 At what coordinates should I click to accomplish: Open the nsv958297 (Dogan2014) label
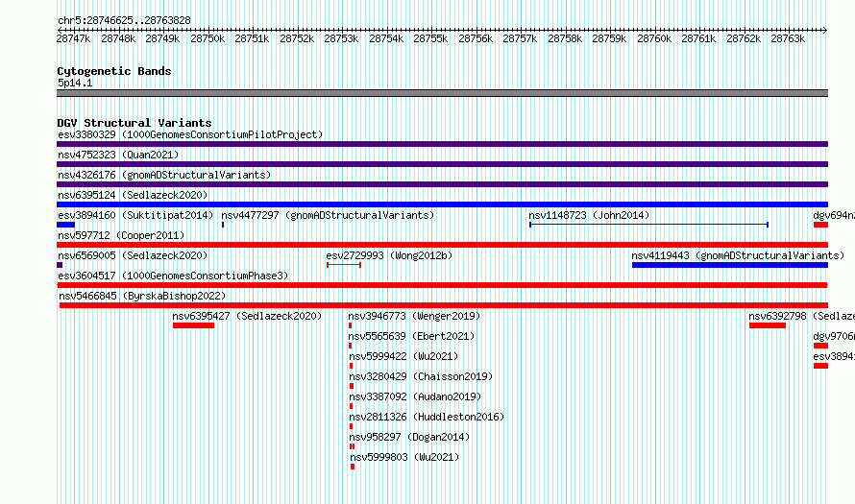[409, 437]
